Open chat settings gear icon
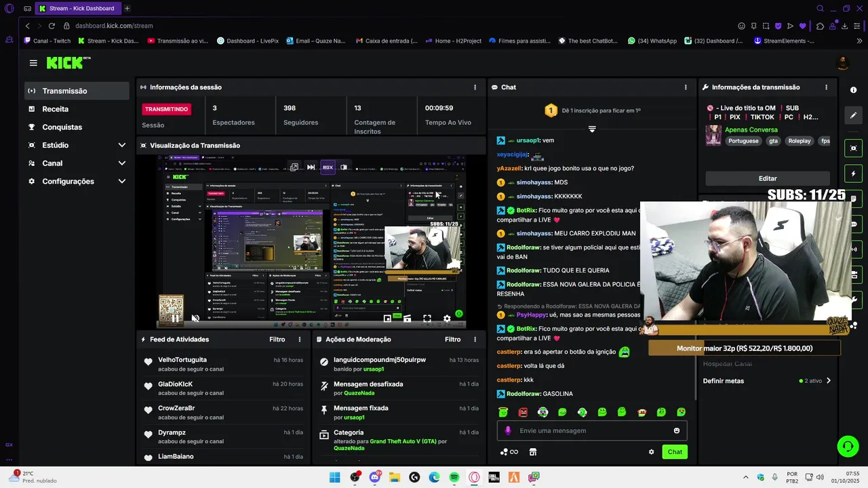Viewport: 868px width, 488px height. pyautogui.click(x=651, y=452)
